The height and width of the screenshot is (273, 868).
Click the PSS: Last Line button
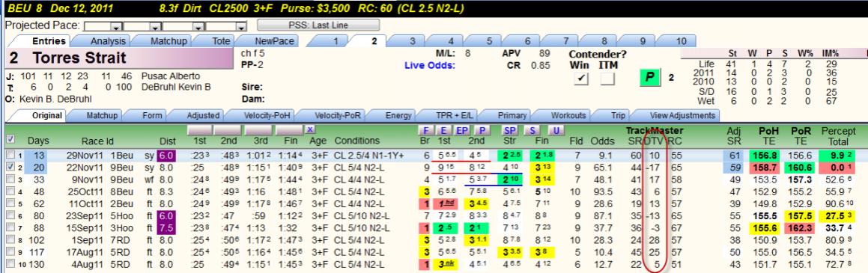pos(318,25)
